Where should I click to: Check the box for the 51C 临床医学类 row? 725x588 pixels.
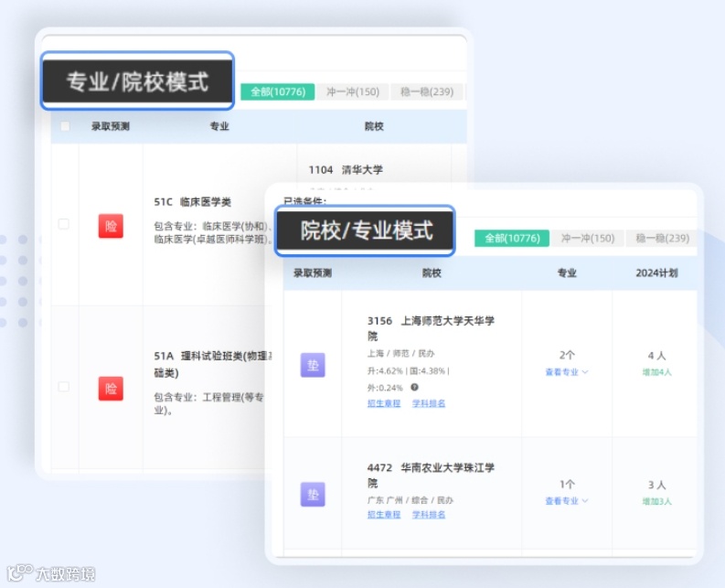pyautogui.click(x=64, y=224)
